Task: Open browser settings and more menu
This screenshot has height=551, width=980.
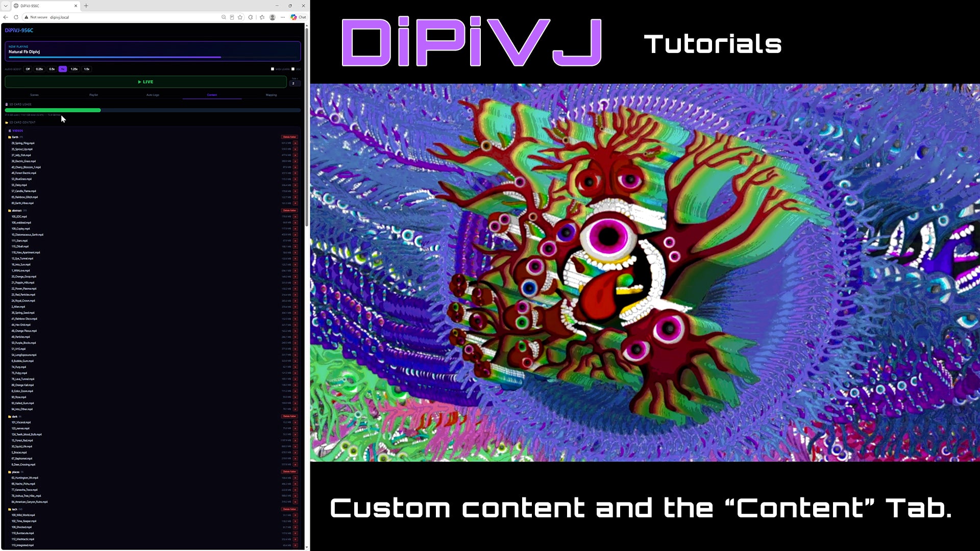Action: [x=283, y=17]
